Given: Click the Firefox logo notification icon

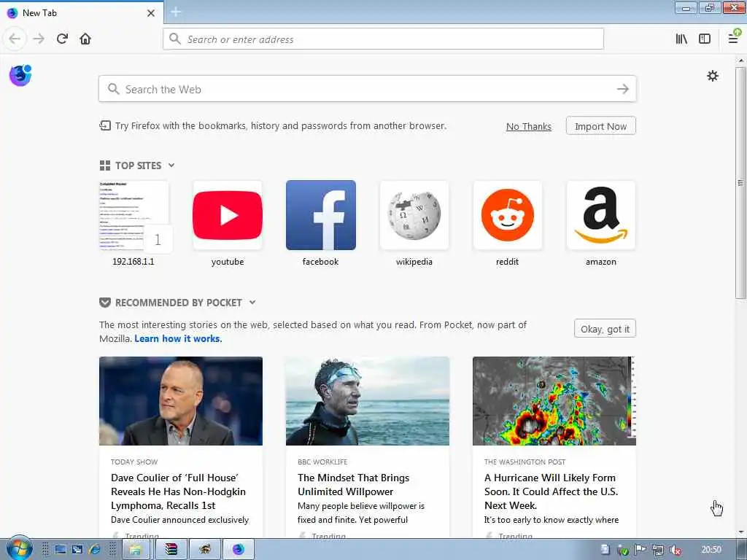Looking at the screenshot, I should (x=20, y=75).
